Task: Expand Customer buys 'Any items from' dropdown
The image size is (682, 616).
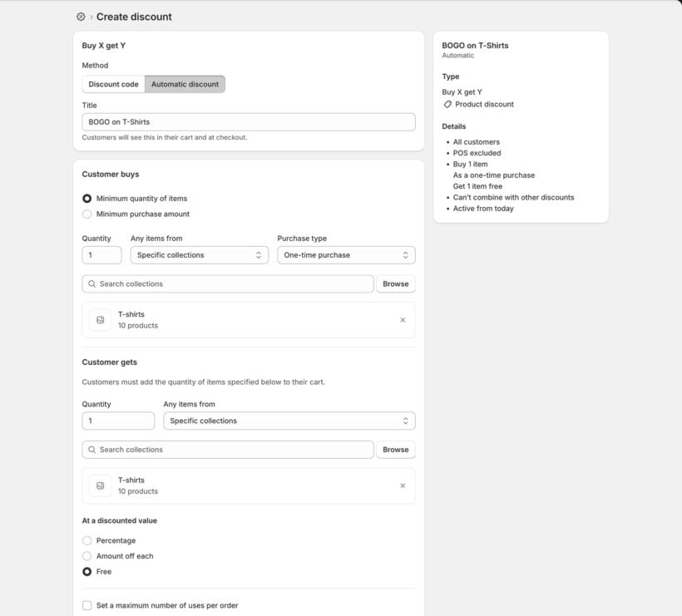Action: 199,255
